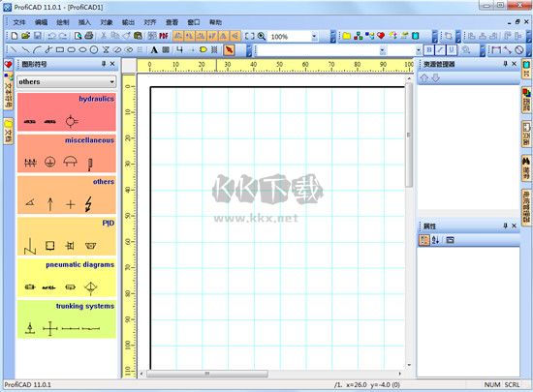Select the lightning bolt symbol in others group
This screenshot has height=392, width=533.
pos(88,204)
